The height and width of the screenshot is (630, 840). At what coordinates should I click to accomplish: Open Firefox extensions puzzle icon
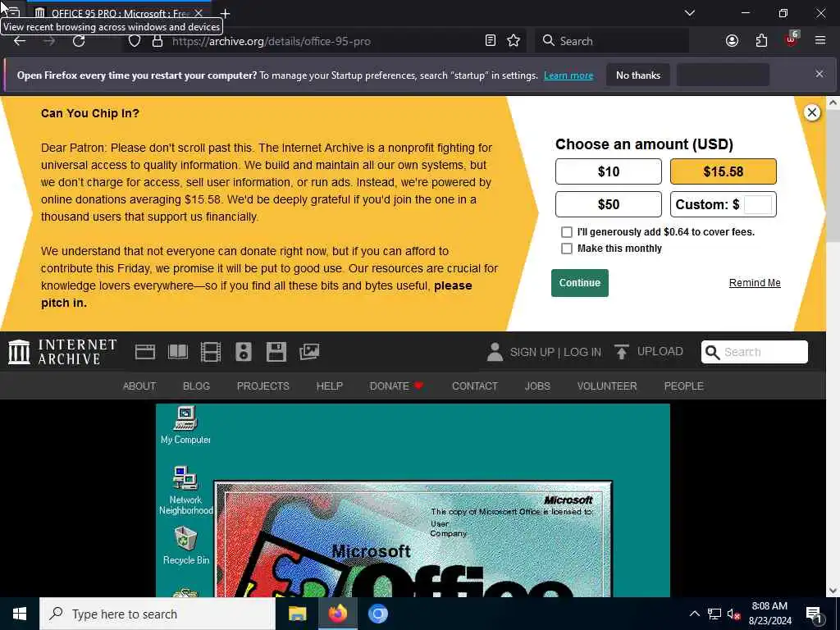(x=761, y=41)
